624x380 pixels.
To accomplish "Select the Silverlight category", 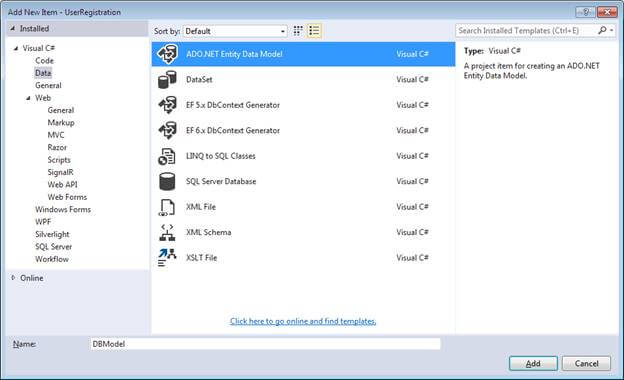I will click(x=52, y=234).
